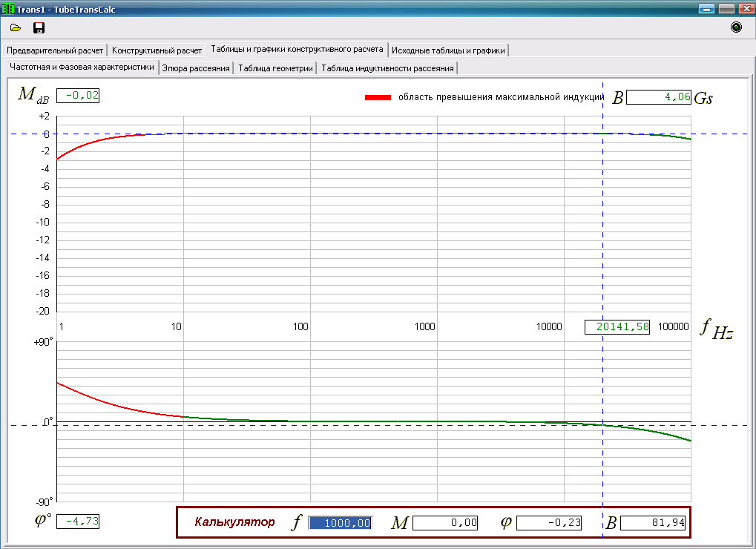Click the red legend swatch for induction excess
This screenshot has width=756, height=549.
tap(378, 97)
